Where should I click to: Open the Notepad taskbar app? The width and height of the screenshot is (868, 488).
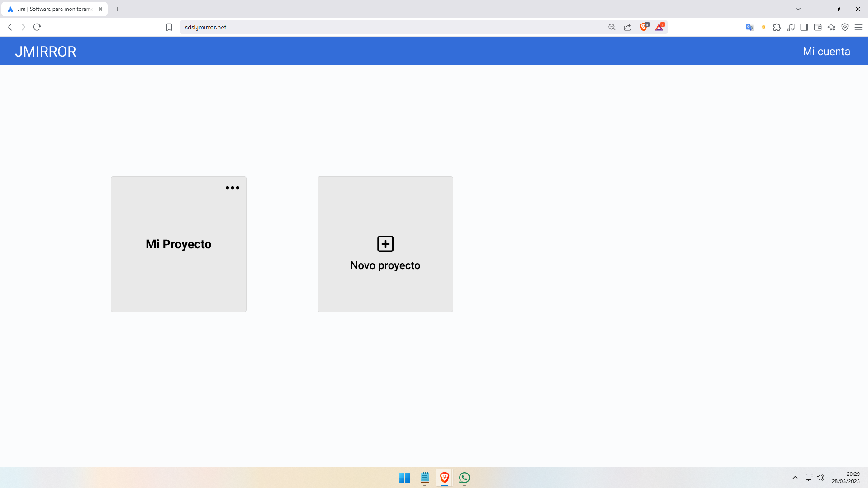pyautogui.click(x=424, y=478)
